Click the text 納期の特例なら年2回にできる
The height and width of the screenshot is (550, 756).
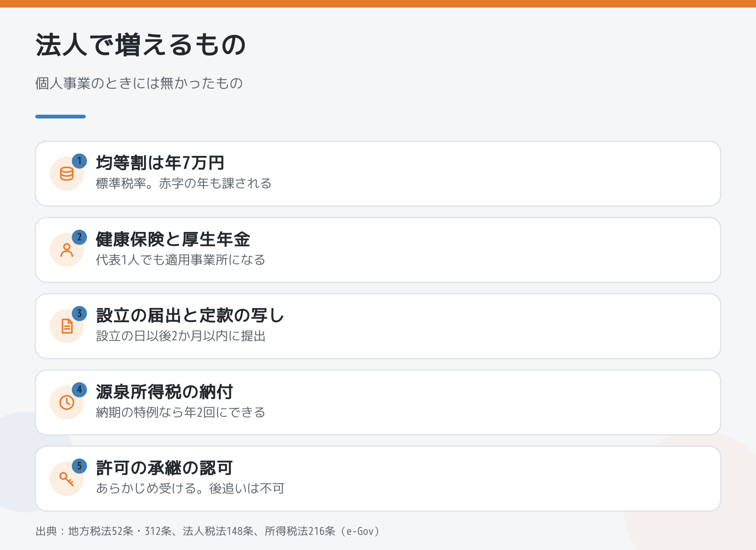[181, 412]
